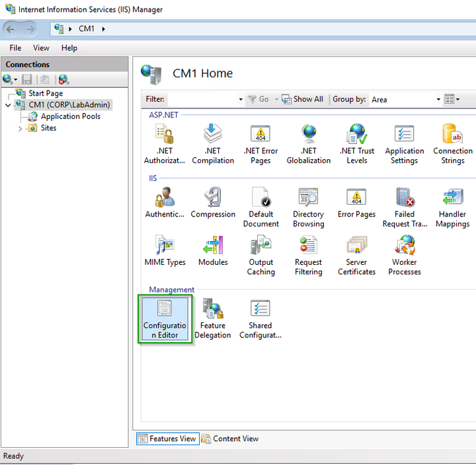Screen dimensions: 476x465
Task: Click the server icon in address bar
Action: (59, 29)
